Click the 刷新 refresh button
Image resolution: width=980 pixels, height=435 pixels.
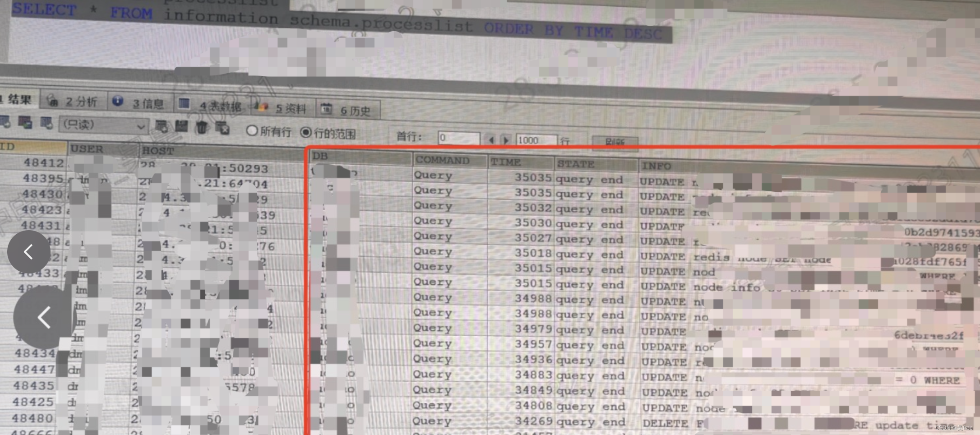pyautogui.click(x=615, y=142)
